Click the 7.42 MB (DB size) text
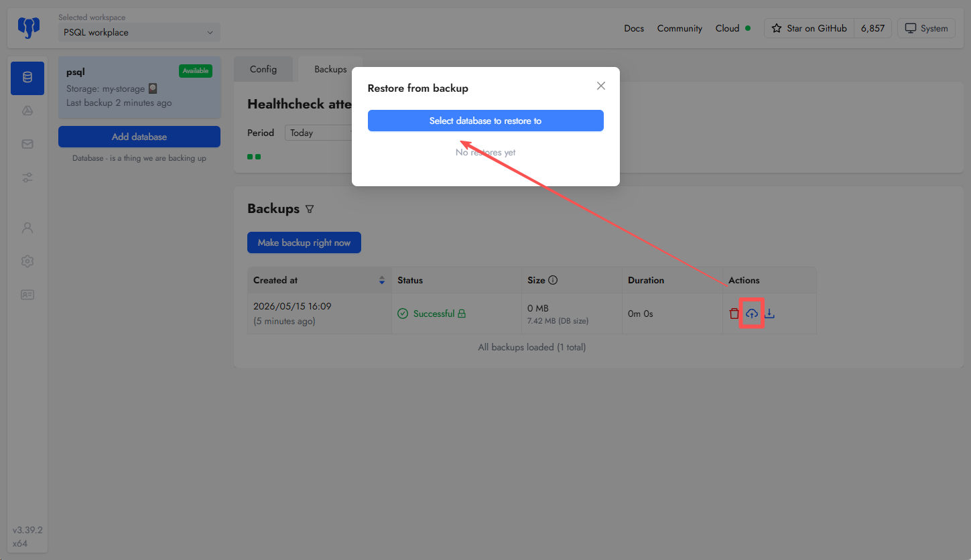Viewport: 971px width, 560px height. click(x=558, y=321)
